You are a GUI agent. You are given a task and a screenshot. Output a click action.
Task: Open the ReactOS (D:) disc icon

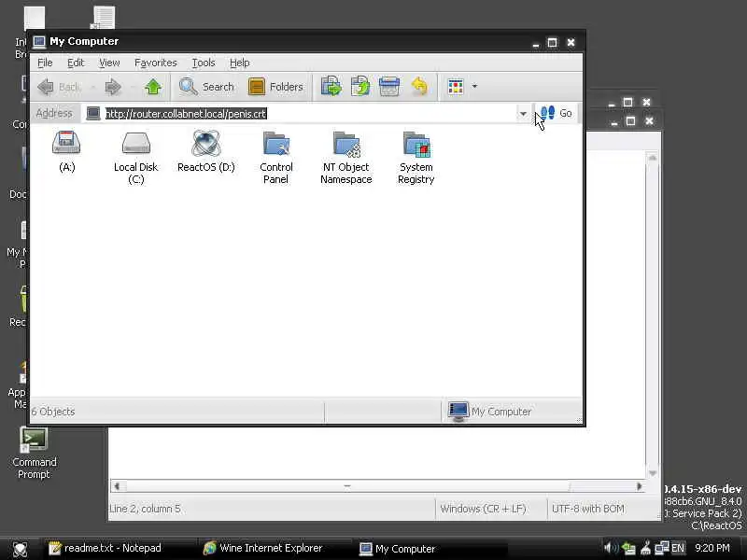205,143
